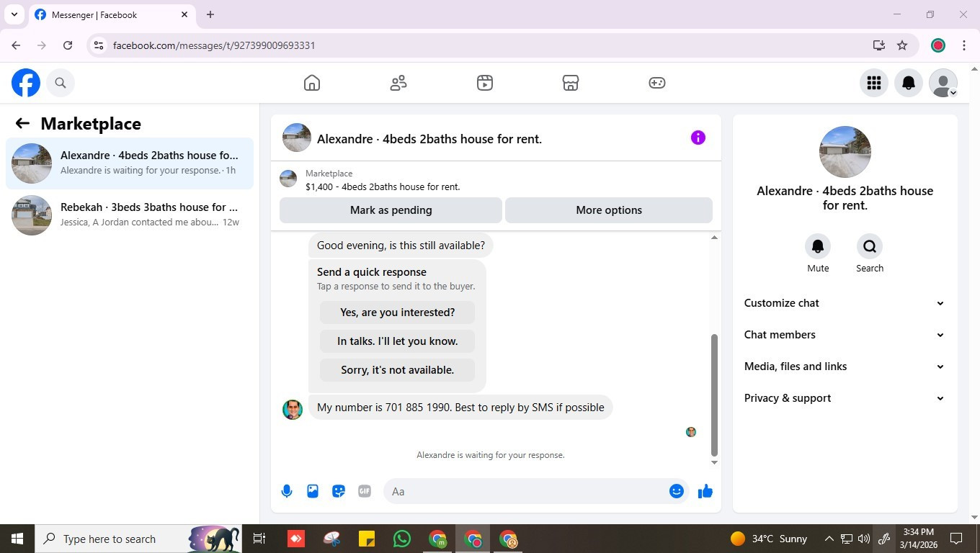
Task: Open the Rebekah 3beds 3baths conversation
Action: 130,215
